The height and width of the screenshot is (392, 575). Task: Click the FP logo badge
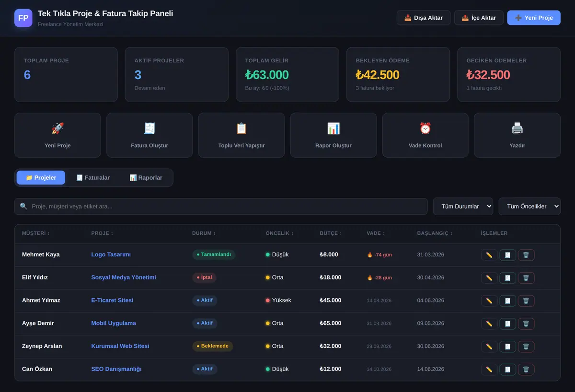pos(23,18)
